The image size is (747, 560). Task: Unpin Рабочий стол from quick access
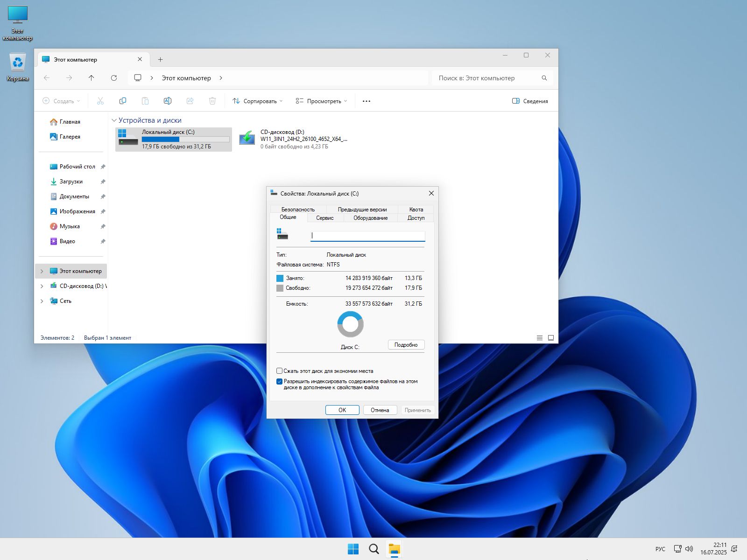pyautogui.click(x=103, y=167)
